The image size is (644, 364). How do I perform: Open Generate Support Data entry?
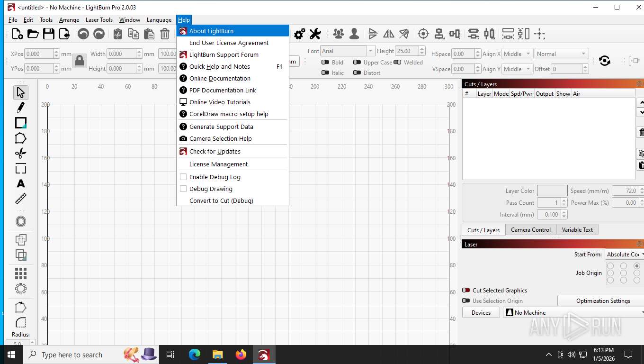click(233, 127)
